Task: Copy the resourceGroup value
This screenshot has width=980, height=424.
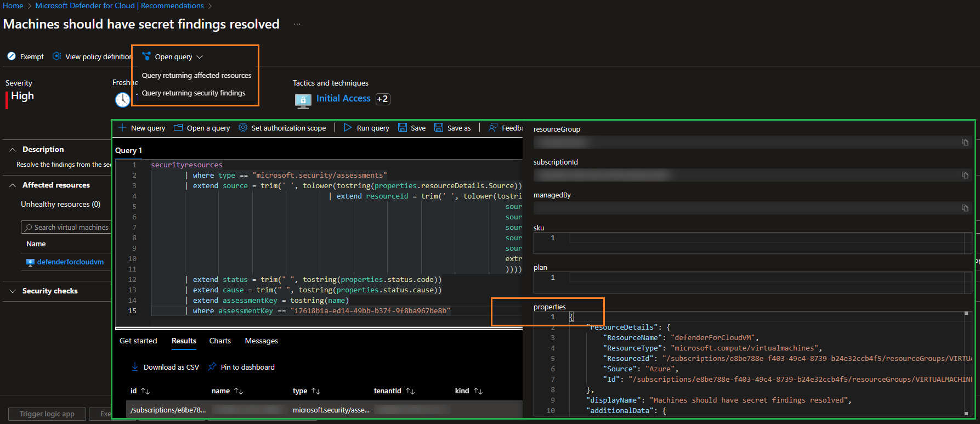Action: 965,143
